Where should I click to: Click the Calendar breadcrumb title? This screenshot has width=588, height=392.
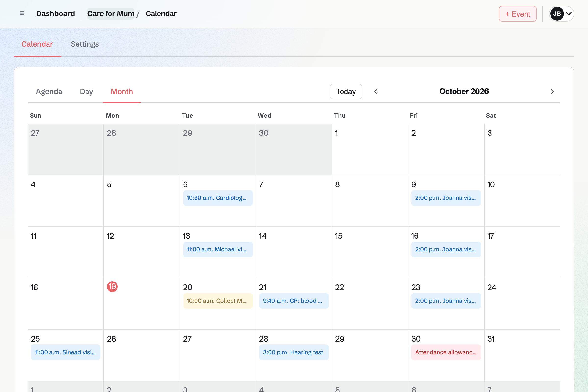(x=161, y=14)
